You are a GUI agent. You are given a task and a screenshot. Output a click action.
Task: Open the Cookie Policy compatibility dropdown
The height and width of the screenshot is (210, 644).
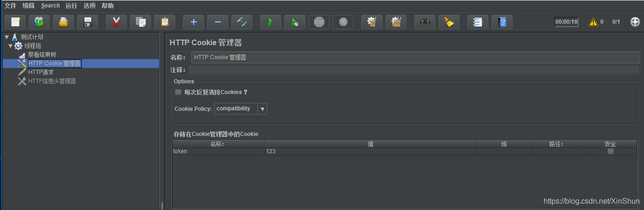coord(241,108)
